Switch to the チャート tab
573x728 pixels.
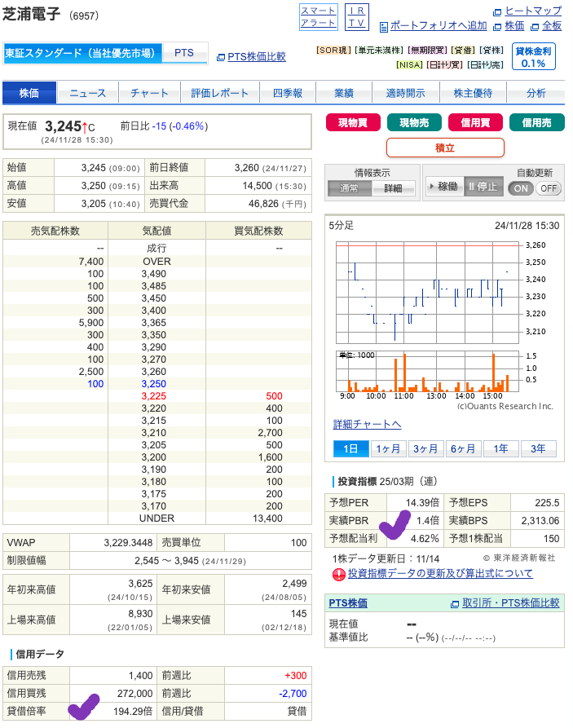(149, 93)
